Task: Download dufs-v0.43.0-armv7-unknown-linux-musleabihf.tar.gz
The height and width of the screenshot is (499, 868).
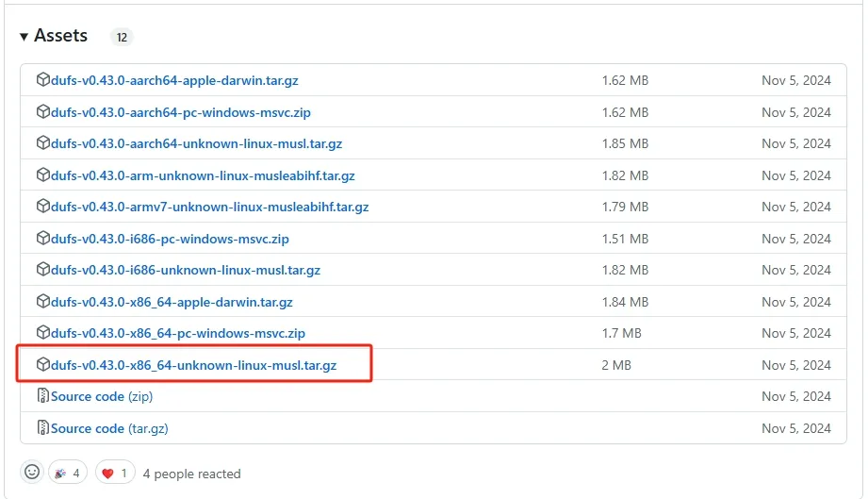Action: click(x=209, y=207)
